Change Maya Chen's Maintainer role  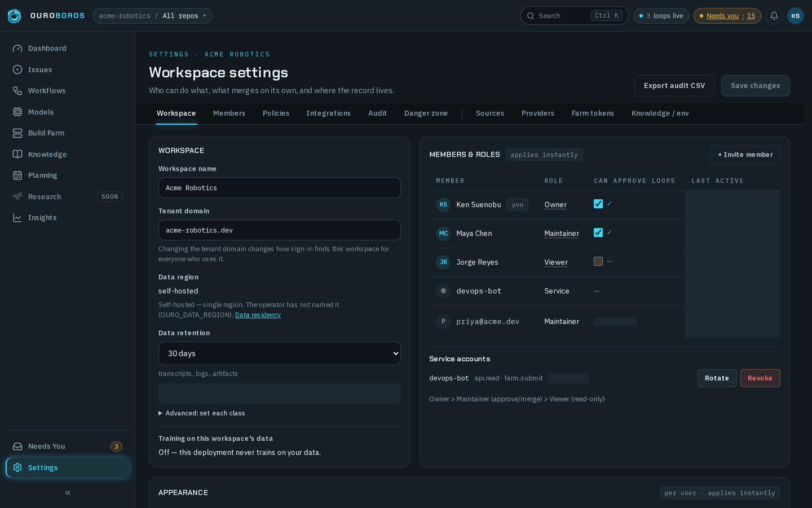coord(562,234)
